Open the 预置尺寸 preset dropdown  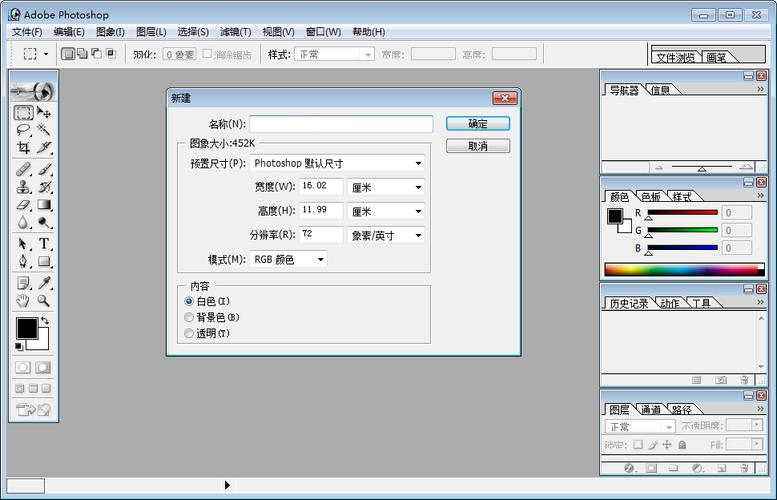coord(337,163)
